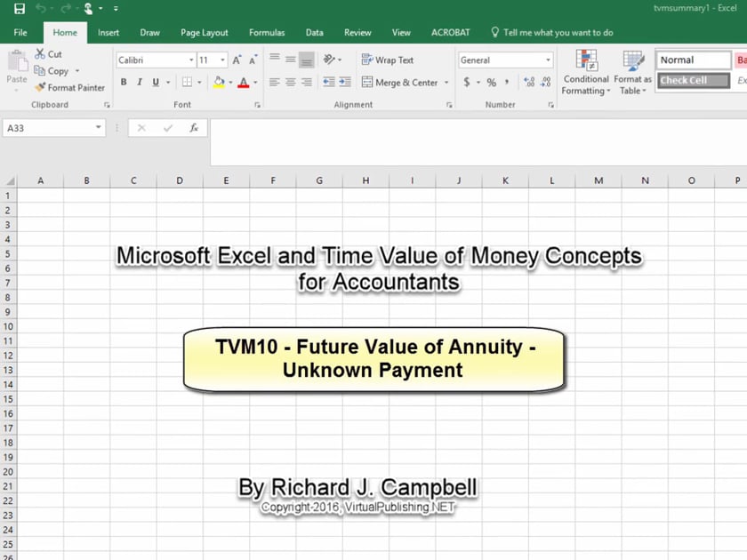The width and height of the screenshot is (747, 560).
Task: Click the Merge & Center button
Action: tap(399, 83)
